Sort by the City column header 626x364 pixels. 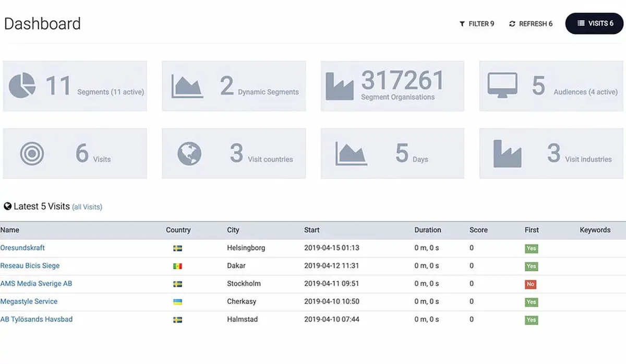233,230
